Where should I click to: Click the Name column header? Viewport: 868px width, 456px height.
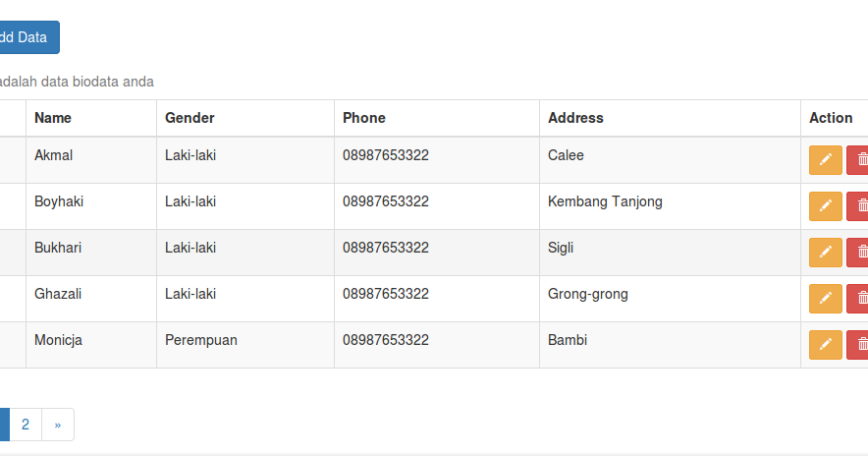(x=53, y=118)
